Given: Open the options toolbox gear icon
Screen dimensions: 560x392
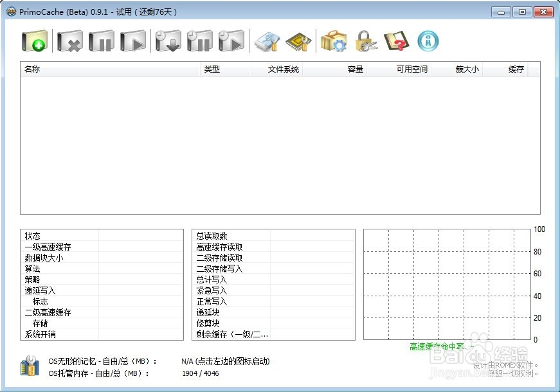Looking at the screenshot, I should coord(334,41).
